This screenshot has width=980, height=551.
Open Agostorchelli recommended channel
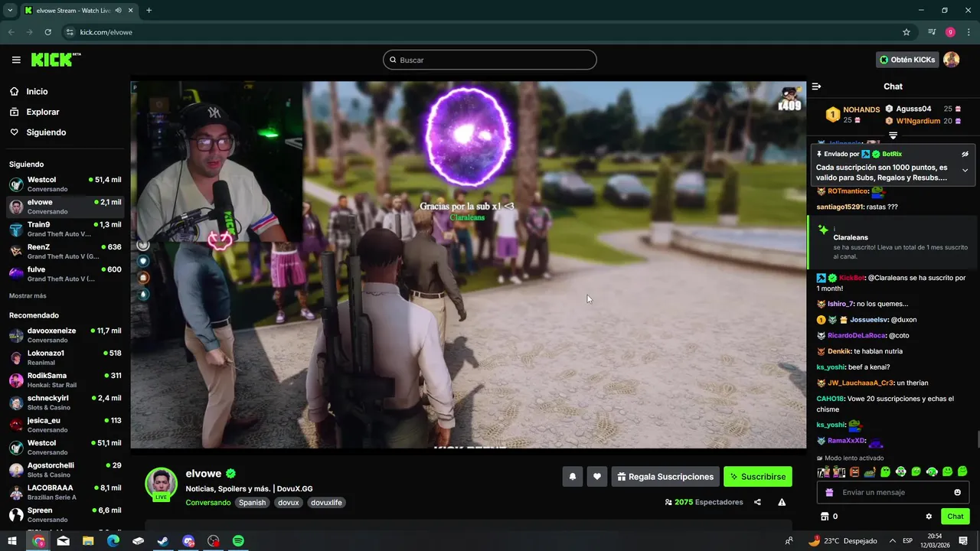click(x=65, y=470)
